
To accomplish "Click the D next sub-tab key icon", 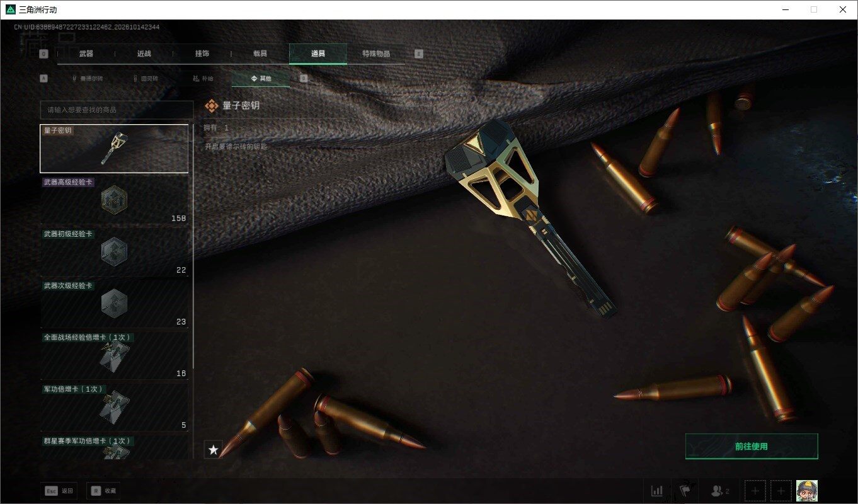I will pos(304,79).
